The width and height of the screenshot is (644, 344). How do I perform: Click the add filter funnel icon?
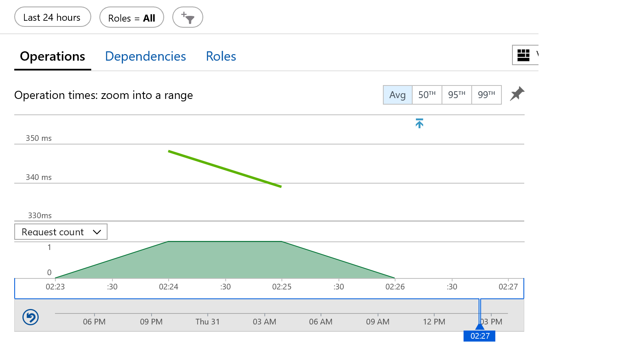point(187,18)
